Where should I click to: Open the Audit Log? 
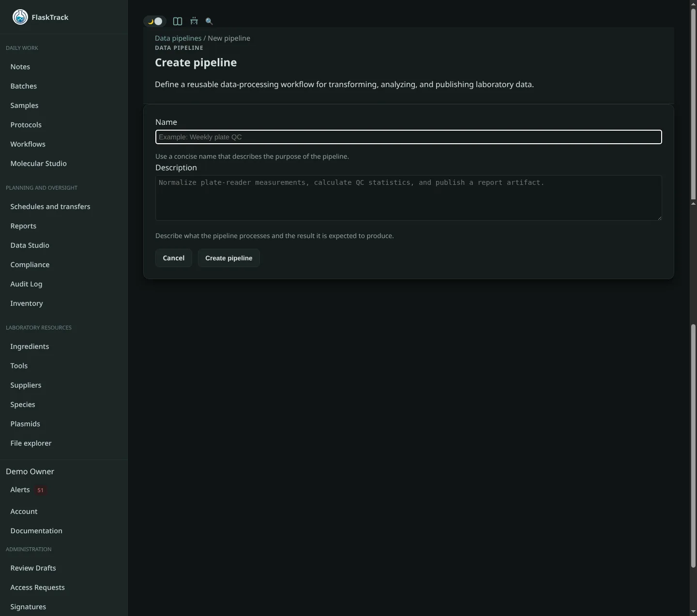click(x=26, y=284)
